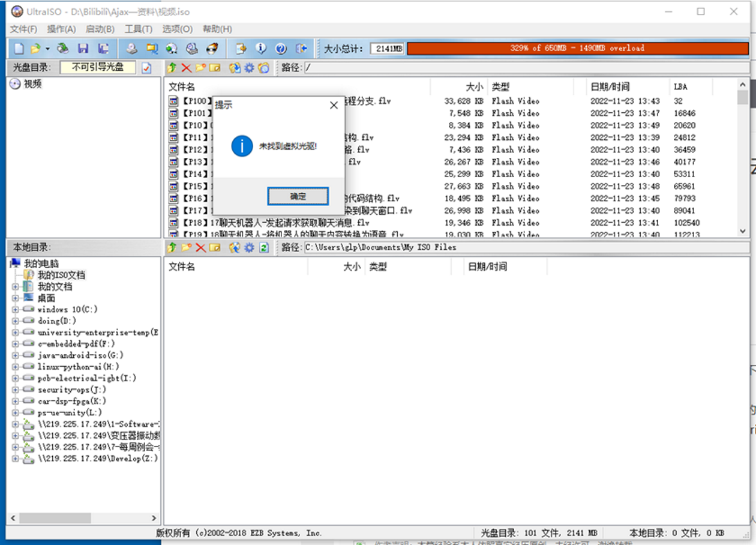Click the rename folder icon in ISO toolbar

tap(215, 68)
